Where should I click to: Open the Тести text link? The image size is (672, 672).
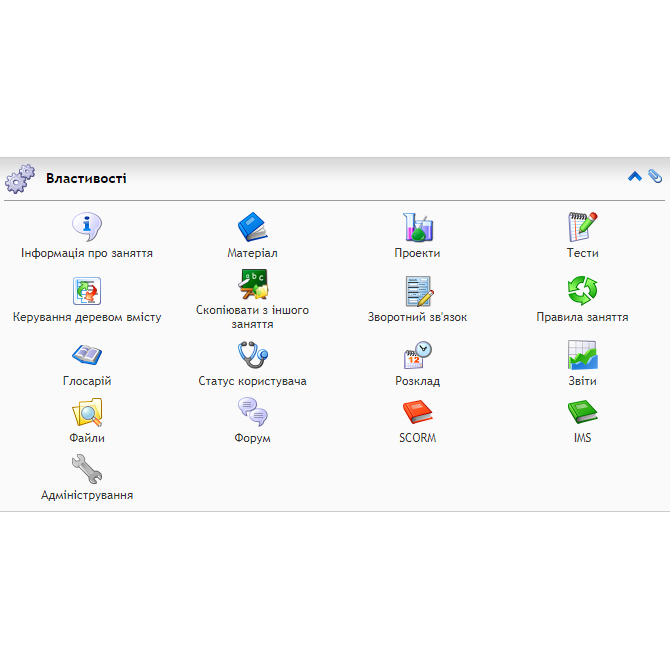pyautogui.click(x=582, y=253)
